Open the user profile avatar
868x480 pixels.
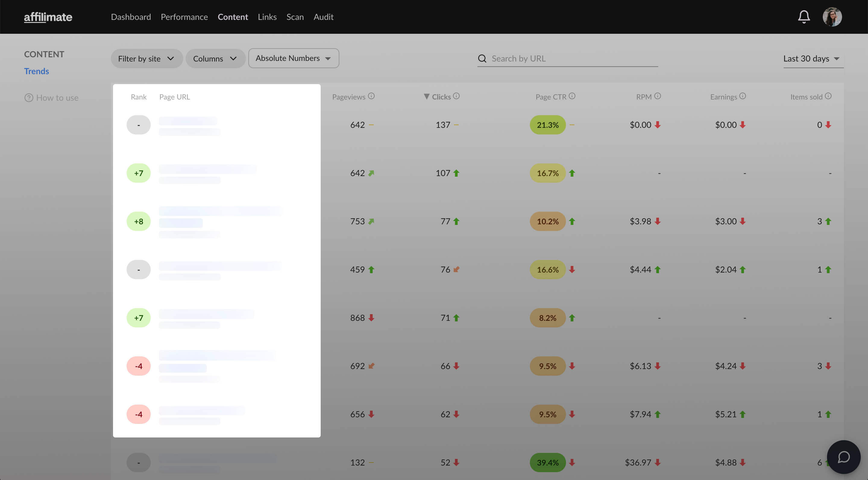tap(832, 17)
